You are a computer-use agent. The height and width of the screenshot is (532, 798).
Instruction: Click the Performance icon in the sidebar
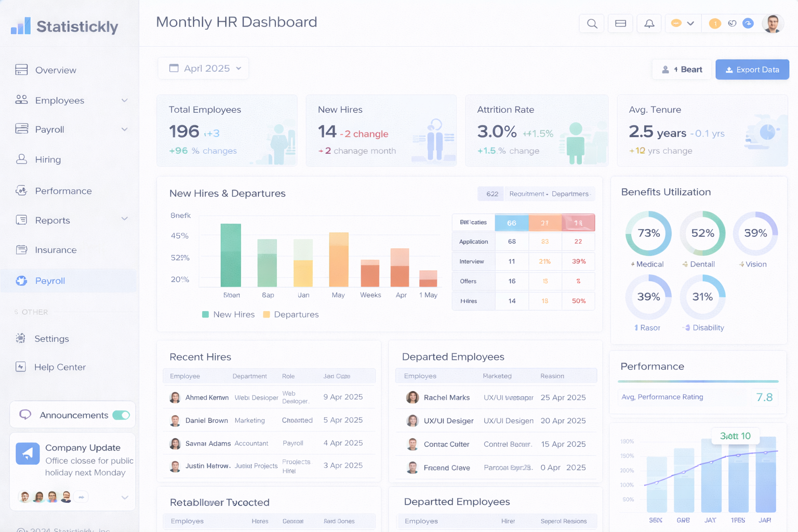click(x=21, y=191)
